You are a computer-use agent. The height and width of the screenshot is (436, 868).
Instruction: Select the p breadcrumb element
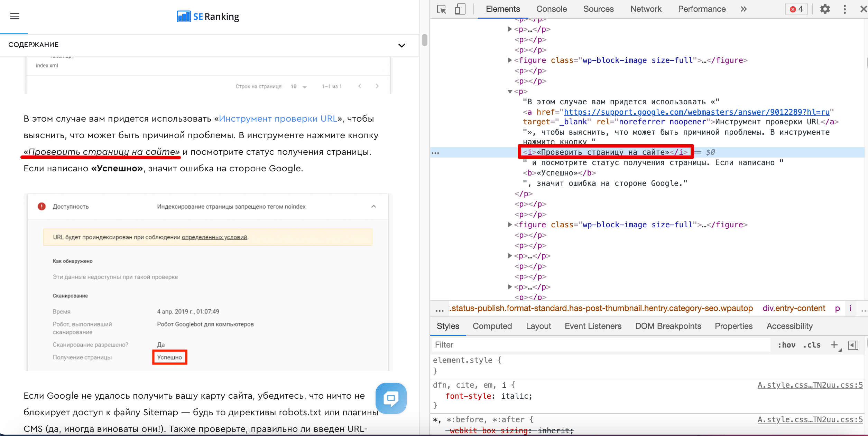tap(837, 309)
